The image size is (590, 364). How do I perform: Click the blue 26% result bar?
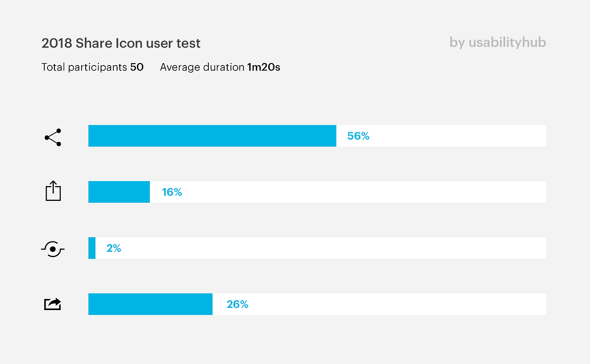click(150, 304)
